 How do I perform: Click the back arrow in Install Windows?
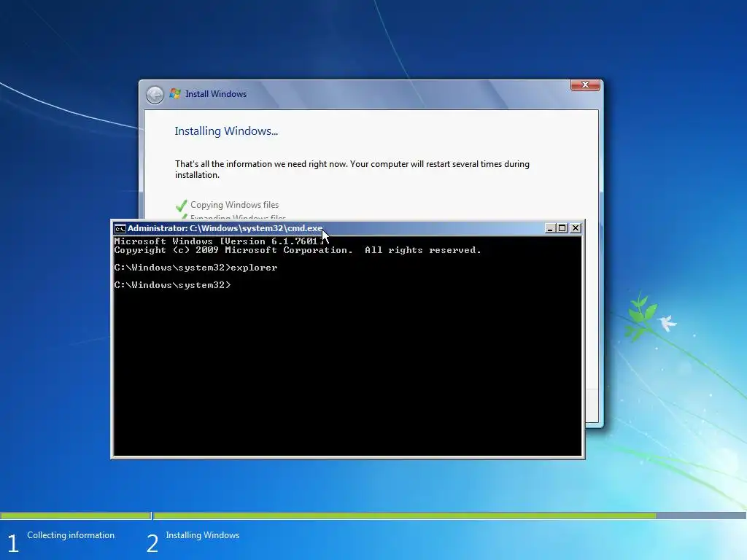tap(155, 95)
